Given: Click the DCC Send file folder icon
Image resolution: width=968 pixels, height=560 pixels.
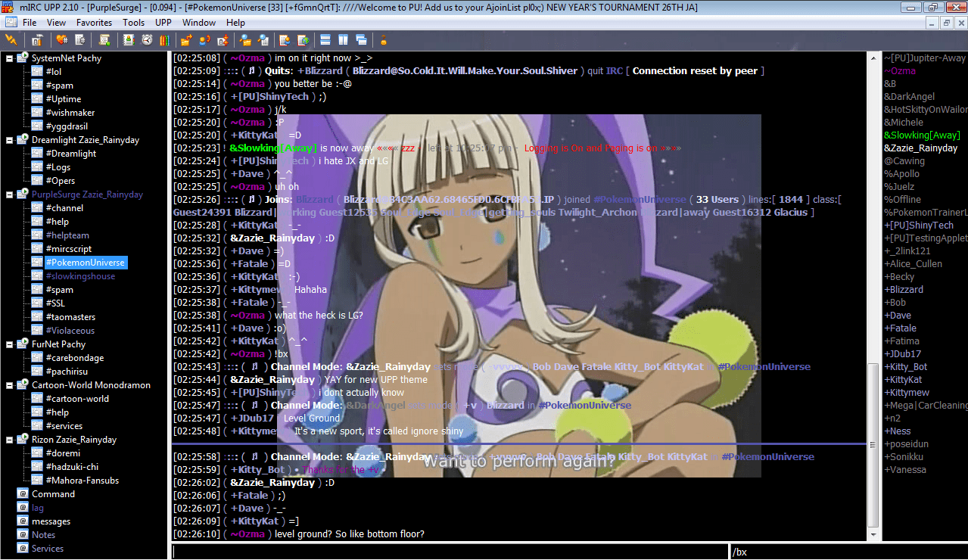Looking at the screenshot, I should pyautogui.click(x=186, y=39).
